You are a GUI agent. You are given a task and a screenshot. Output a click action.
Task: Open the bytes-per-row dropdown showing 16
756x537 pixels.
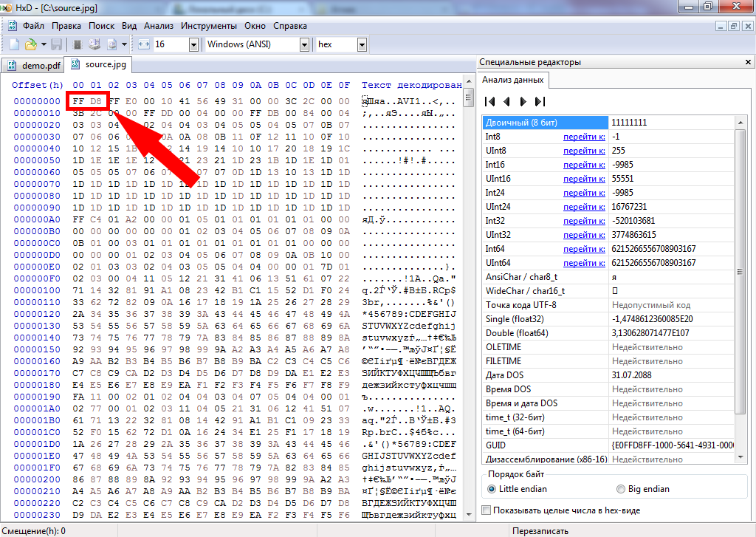193,44
